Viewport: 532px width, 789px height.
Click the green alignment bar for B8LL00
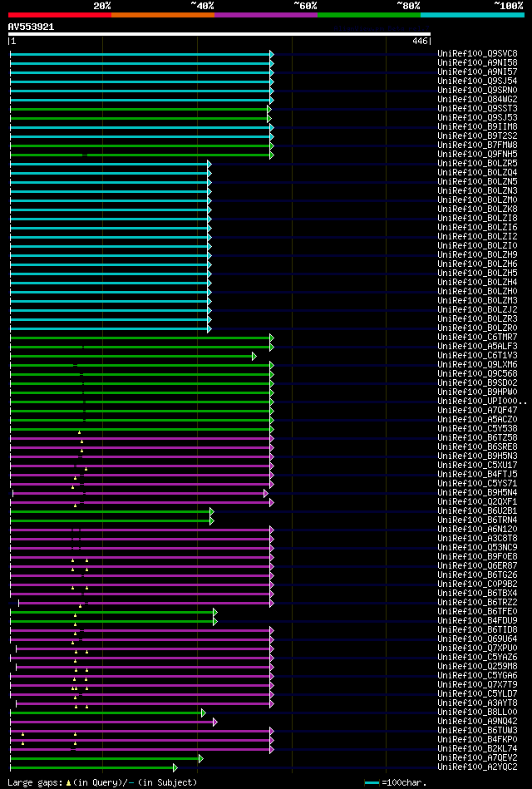point(108,713)
